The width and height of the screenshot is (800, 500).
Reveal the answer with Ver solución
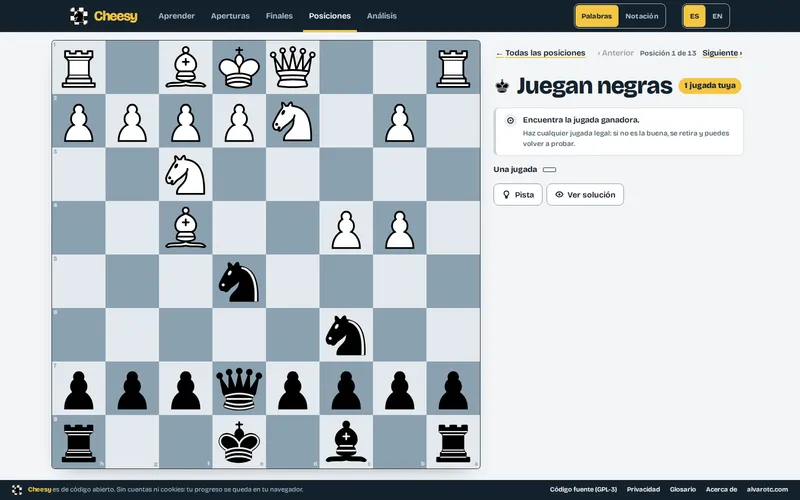(585, 194)
